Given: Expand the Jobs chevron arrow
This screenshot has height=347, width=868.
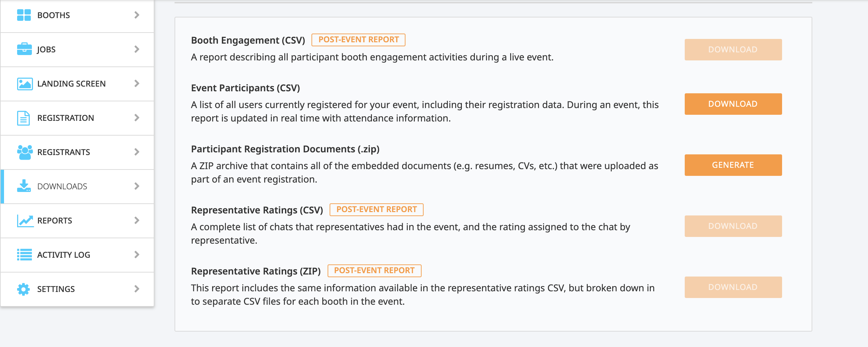Looking at the screenshot, I should pos(137,49).
